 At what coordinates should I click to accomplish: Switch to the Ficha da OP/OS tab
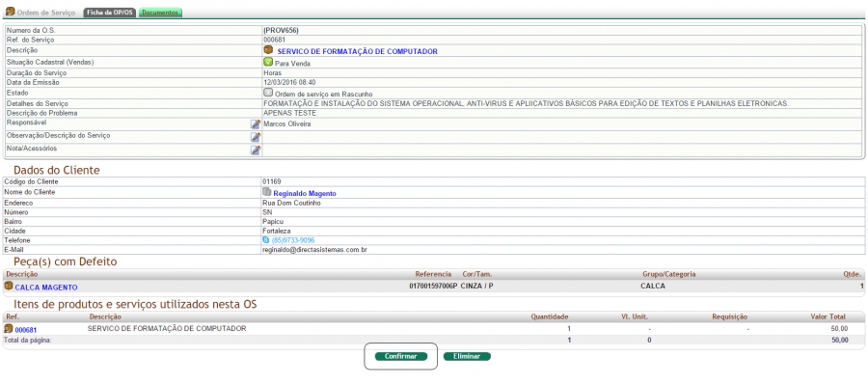pyautogui.click(x=110, y=13)
